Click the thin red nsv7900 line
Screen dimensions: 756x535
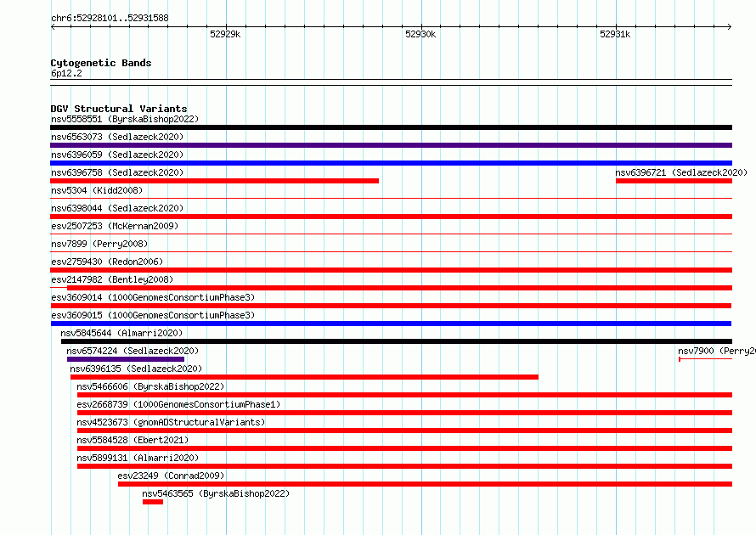coord(705,359)
